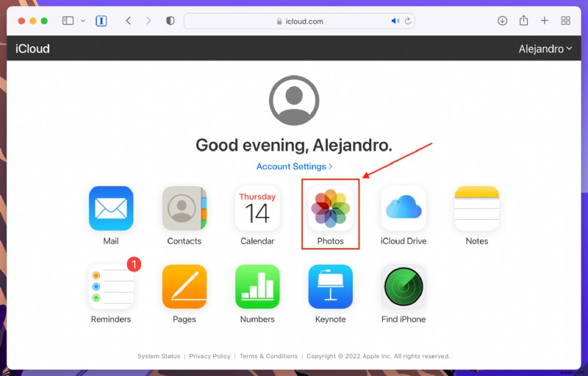
Task: Click the 'Good evening, Alejandro.' greeting text
Action: pos(294,145)
